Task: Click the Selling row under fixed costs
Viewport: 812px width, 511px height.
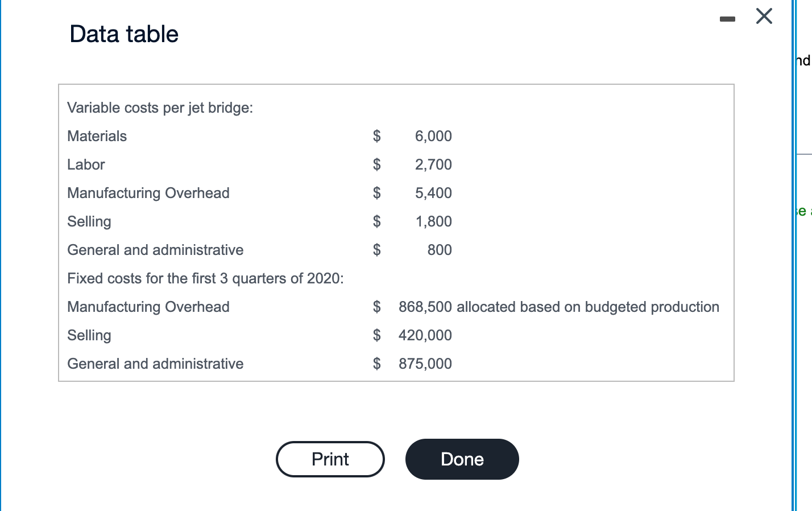Action: click(x=89, y=335)
